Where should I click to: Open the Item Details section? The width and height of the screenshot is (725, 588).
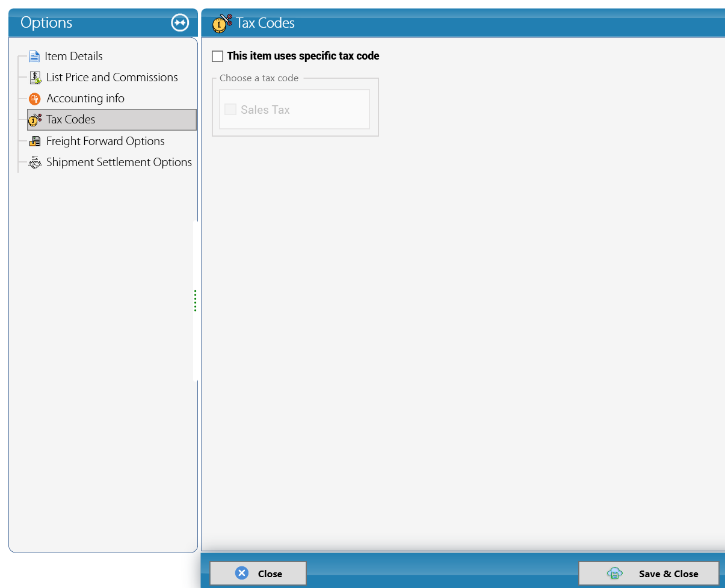73,56
